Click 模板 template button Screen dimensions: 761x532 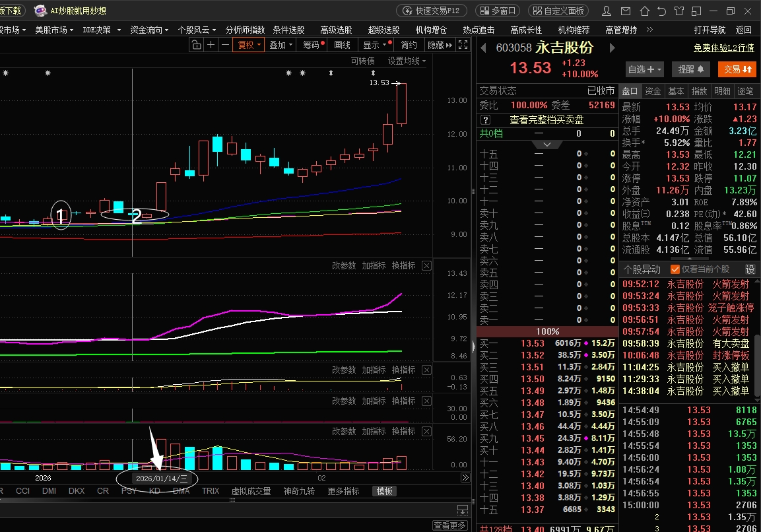[x=385, y=490]
